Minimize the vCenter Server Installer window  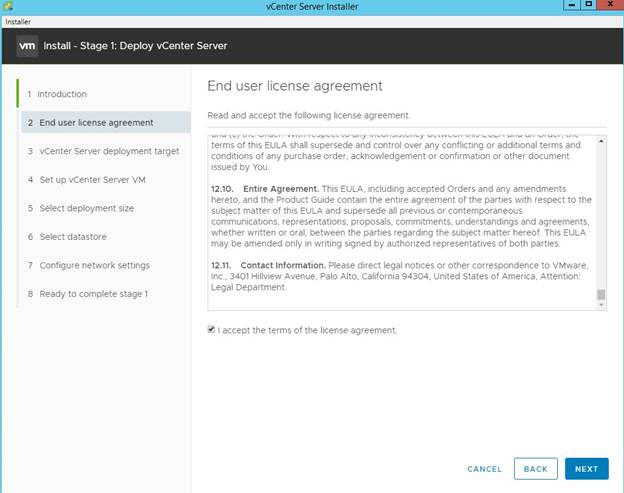pos(571,5)
